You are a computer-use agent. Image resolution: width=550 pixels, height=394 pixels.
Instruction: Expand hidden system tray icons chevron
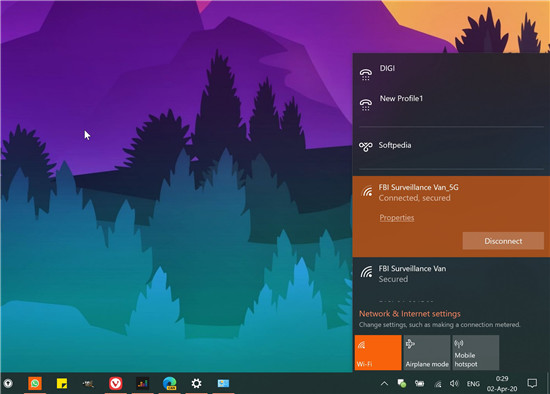384,383
